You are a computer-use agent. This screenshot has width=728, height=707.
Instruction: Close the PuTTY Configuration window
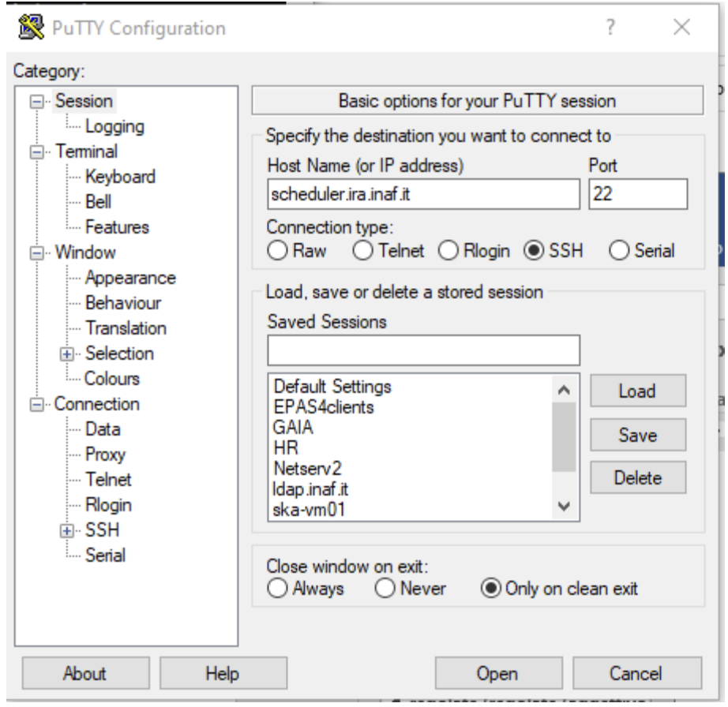coord(681,28)
